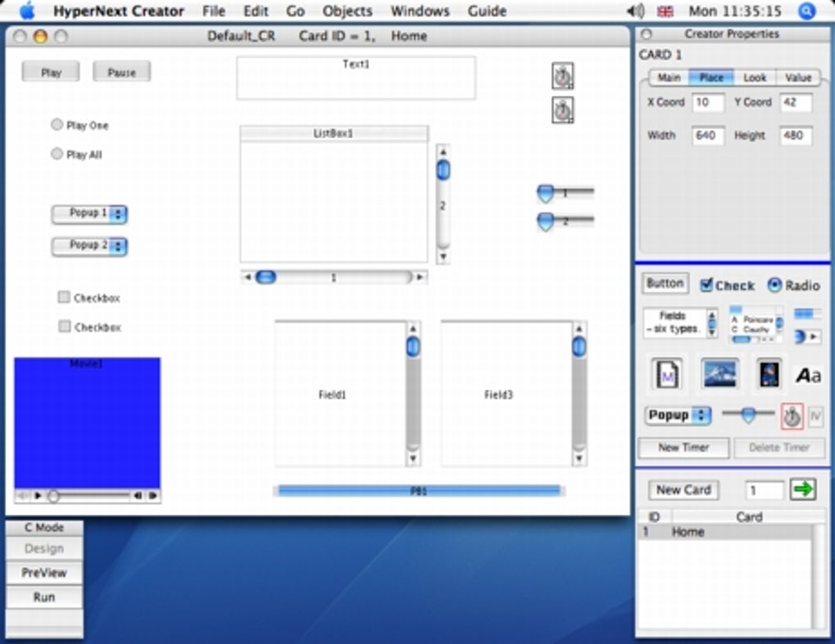The image size is (835, 644).
Task: Select the movie tool icon with M
Action: point(667,374)
